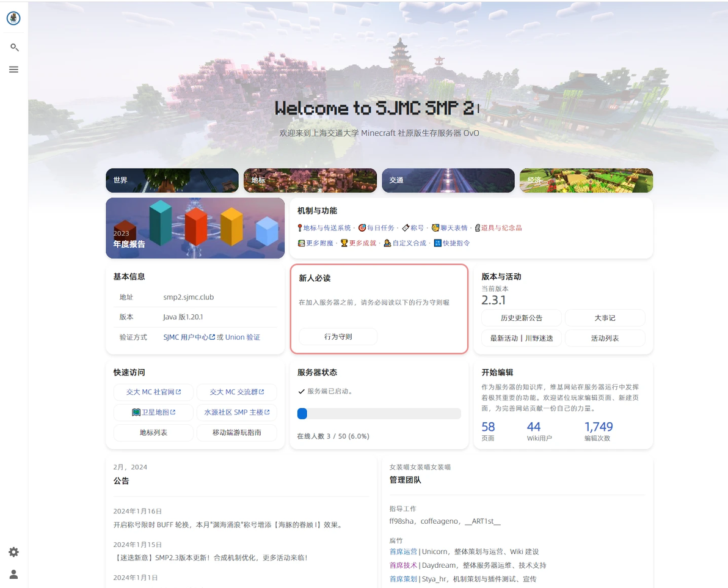Open the 行为守则 button
Image resolution: width=728 pixels, height=588 pixels.
point(338,337)
